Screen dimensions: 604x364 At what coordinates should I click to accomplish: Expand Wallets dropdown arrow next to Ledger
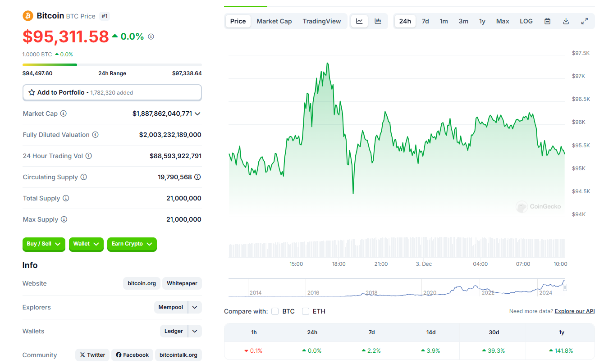coord(195,331)
